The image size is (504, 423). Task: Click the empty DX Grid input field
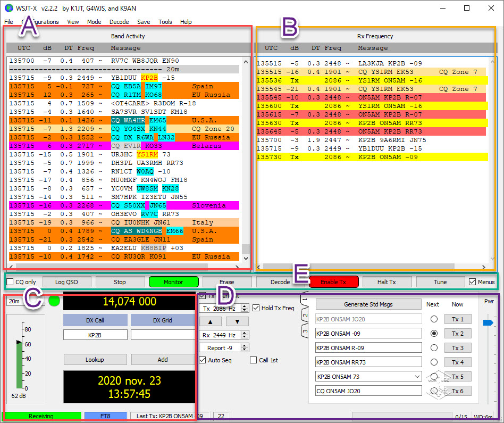[163, 335]
